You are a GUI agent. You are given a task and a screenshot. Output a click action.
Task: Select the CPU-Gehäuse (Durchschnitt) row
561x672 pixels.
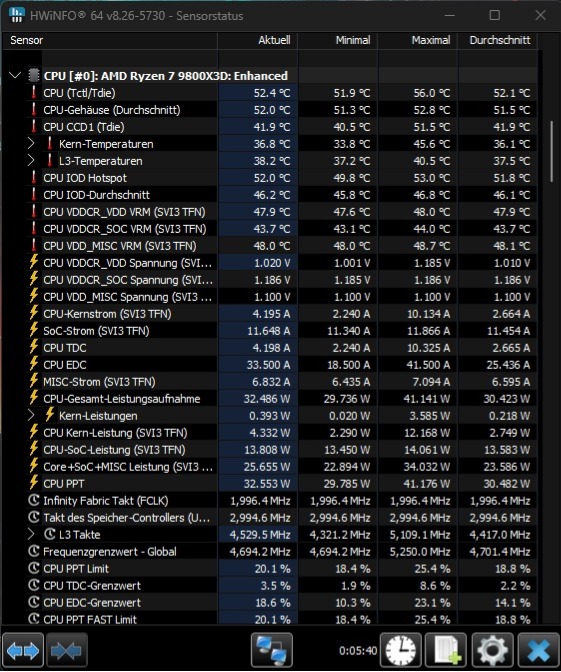(281, 110)
